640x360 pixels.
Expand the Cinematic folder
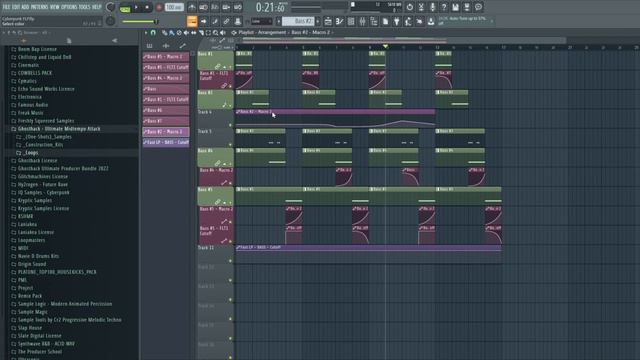28,65
